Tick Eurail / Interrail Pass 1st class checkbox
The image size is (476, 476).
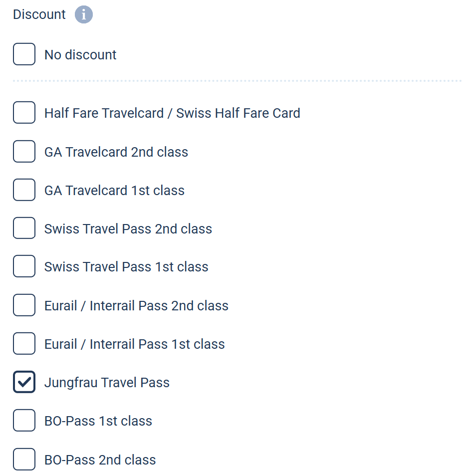(x=24, y=344)
